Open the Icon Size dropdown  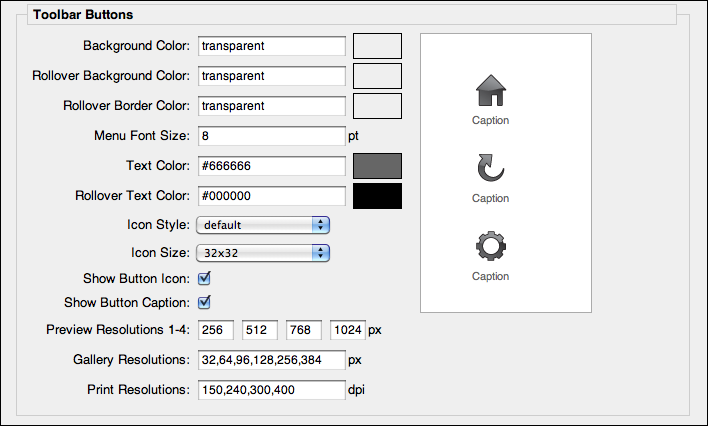(x=263, y=253)
